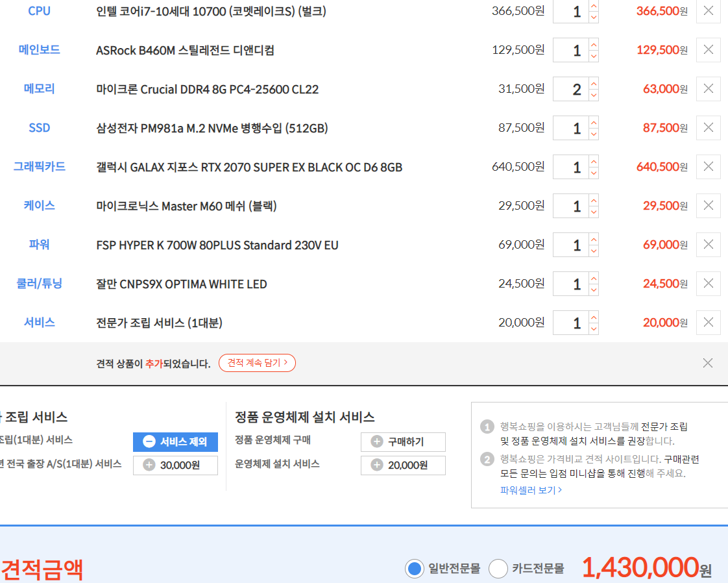Open the 파워셀러 보기 link
The image size is (728, 583).
pyautogui.click(x=531, y=490)
